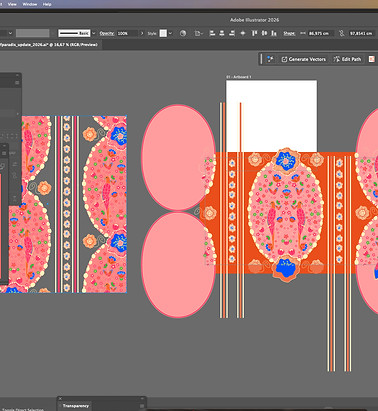Select the blue flower atop the orange pattern
The width and height of the screenshot is (378, 411).
coord(286,161)
